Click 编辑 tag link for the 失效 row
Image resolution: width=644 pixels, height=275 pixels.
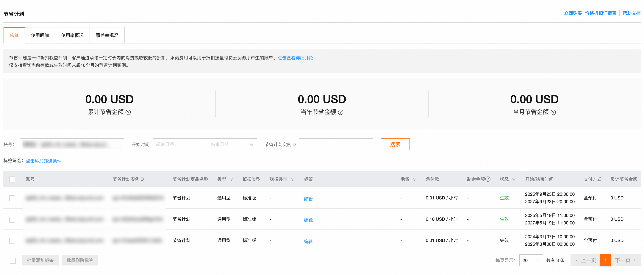coord(308,241)
